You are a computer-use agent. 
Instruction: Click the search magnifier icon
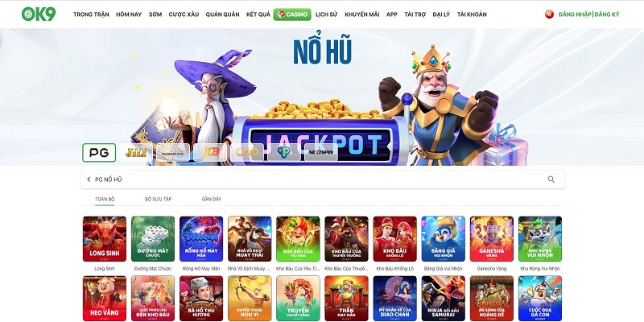551,180
